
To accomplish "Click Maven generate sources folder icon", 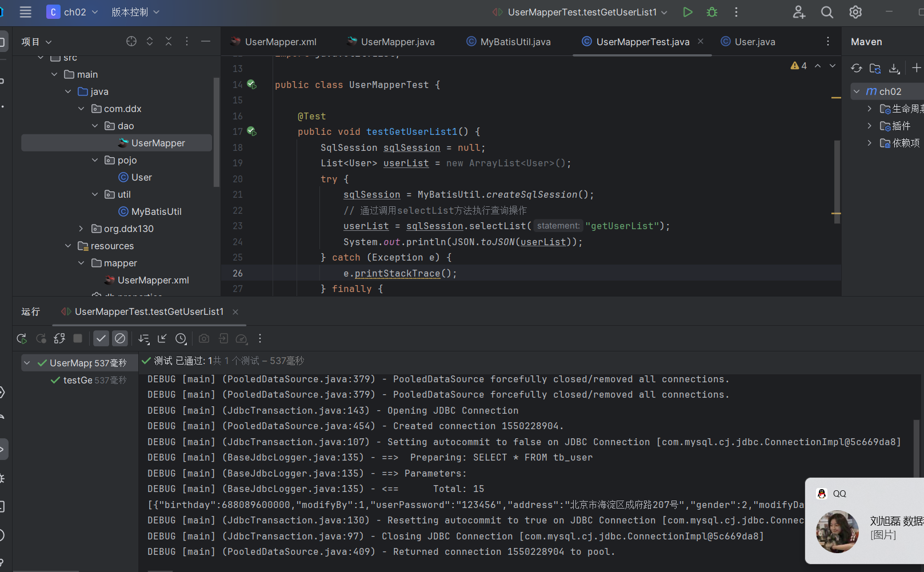I will coord(875,69).
